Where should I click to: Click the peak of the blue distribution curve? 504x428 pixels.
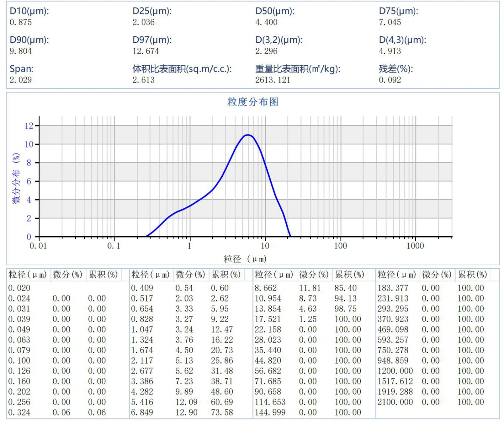coord(248,135)
